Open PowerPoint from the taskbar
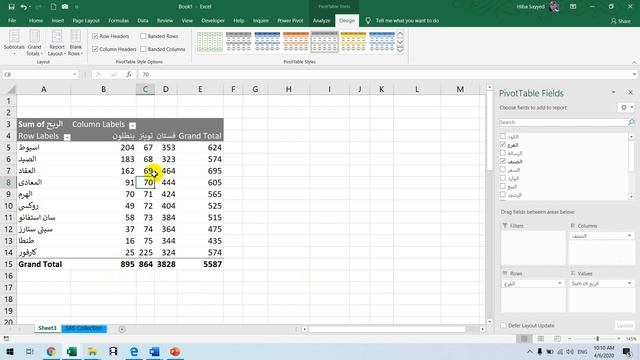 [175, 351]
